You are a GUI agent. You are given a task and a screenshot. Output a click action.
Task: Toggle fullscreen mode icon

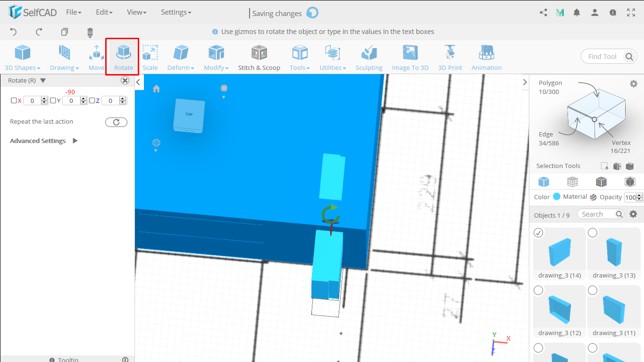[631, 13]
